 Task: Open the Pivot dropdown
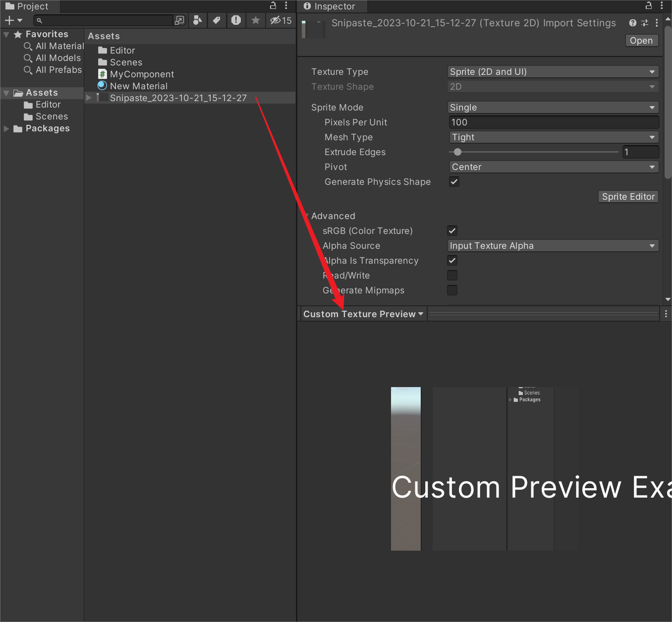pyautogui.click(x=554, y=167)
